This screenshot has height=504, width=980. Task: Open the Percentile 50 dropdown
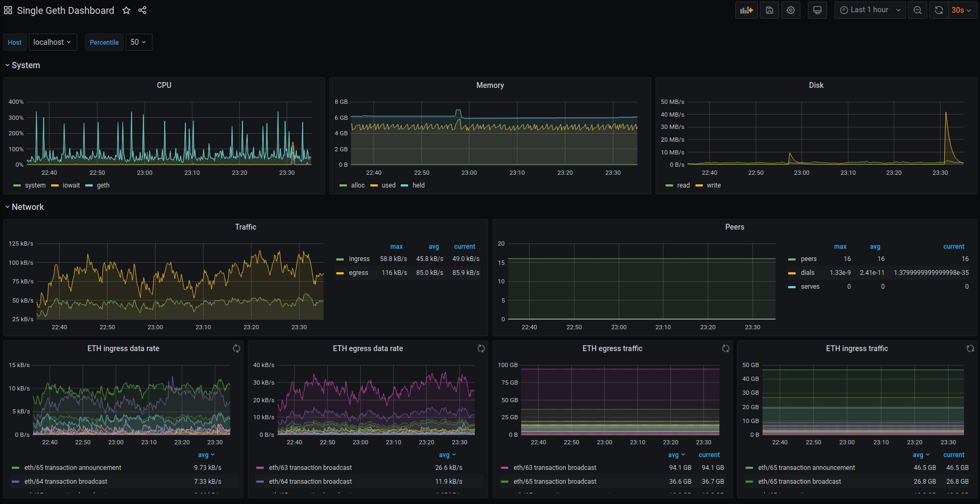[139, 42]
